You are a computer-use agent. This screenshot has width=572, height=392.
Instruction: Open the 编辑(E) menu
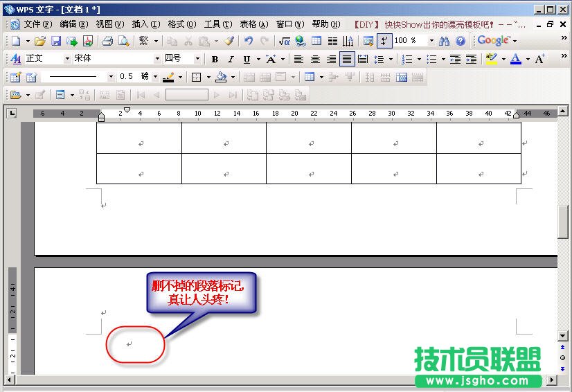pyautogui.click(x=73, y=24)
